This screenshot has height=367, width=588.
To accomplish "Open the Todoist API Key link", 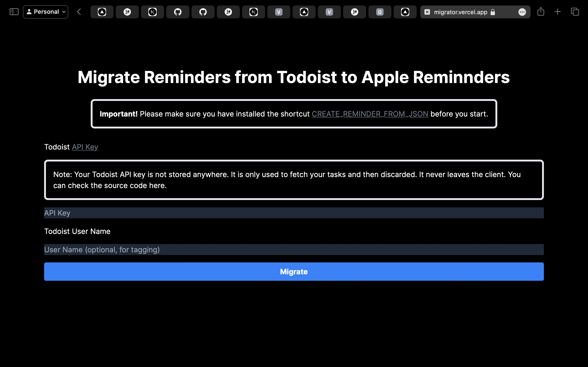I will point(85,147).
